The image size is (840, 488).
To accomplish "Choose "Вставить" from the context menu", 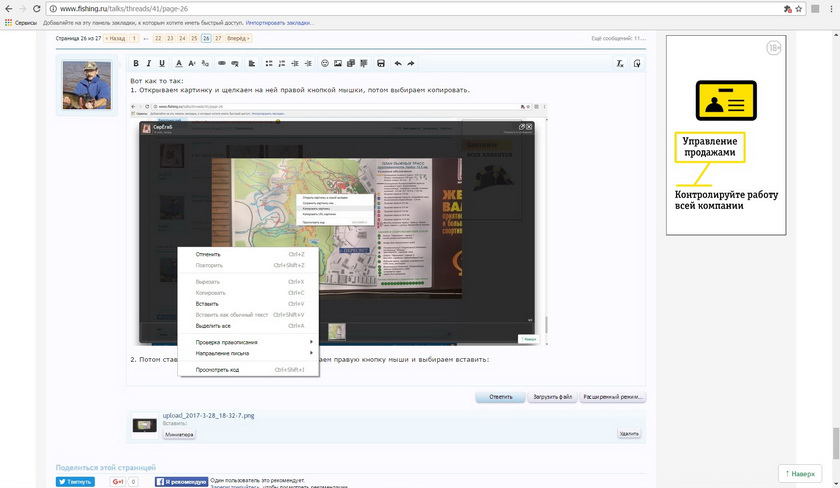I will pyautogui.click(x=207, y=303).
